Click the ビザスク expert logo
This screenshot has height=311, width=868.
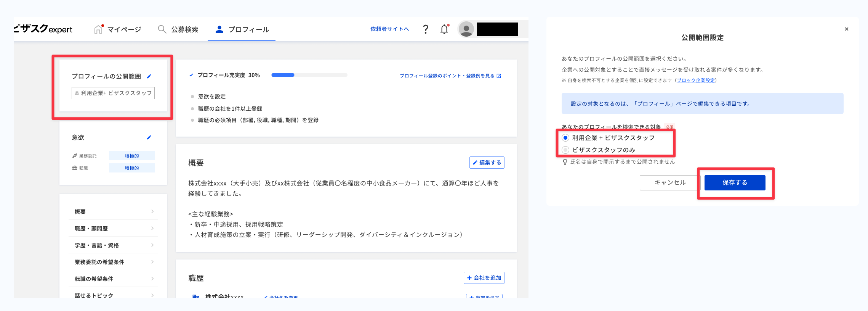tap(43, 29)
